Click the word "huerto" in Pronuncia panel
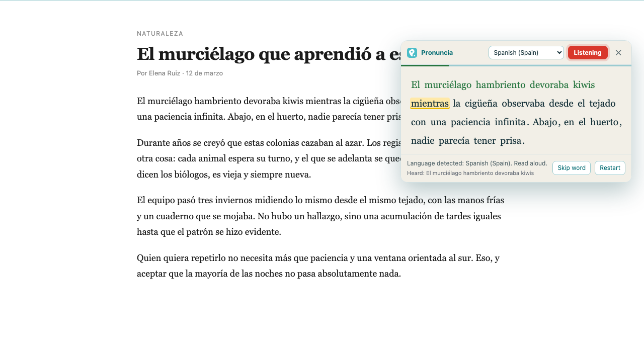 point(604,122)
